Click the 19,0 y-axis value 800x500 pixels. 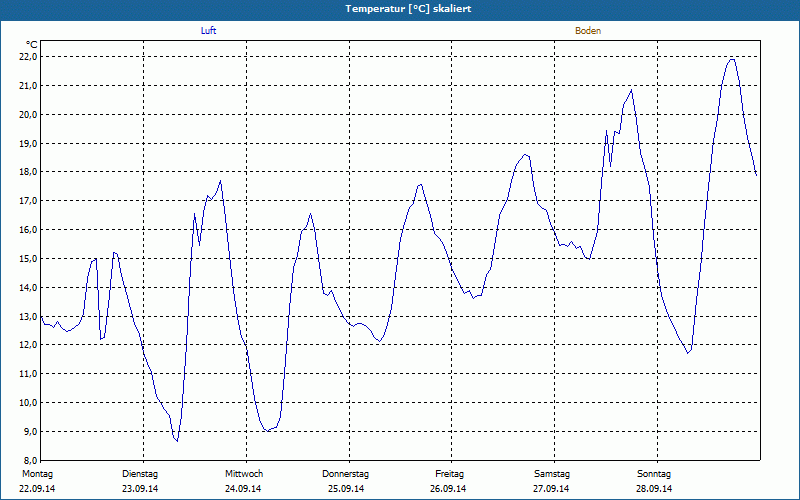29,143
